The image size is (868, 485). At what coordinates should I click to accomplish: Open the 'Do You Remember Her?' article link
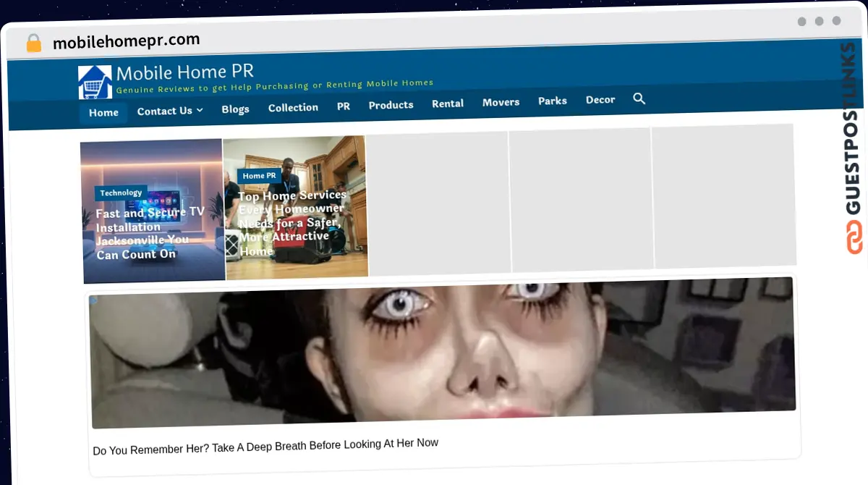[x=265, y=444]
